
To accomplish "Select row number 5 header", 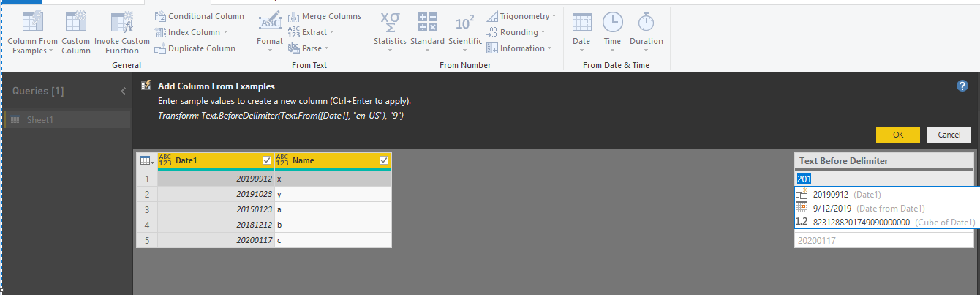I will 147,240.
